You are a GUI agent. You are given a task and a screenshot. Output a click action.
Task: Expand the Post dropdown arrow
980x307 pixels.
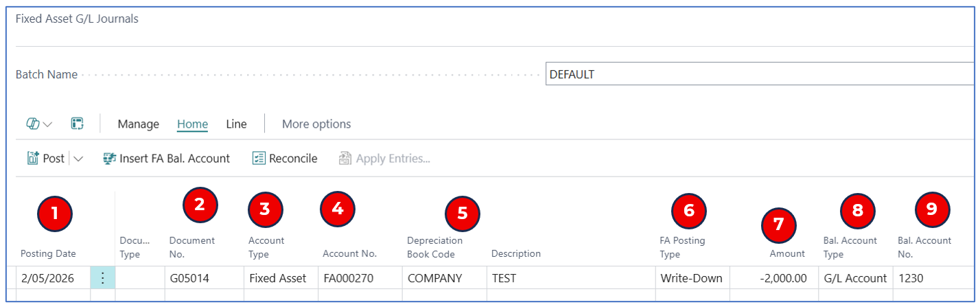(78, 159)
